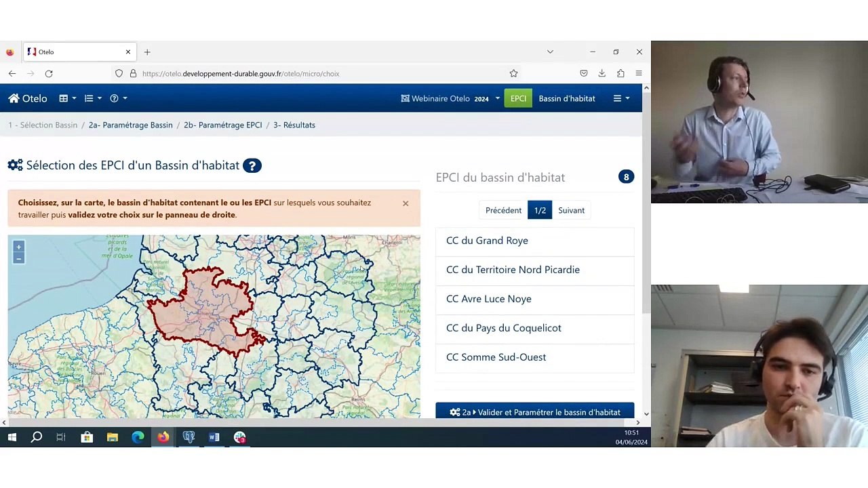Open taskbar clock and date
This screenshot has width=868, height=488.
point(631,437)
